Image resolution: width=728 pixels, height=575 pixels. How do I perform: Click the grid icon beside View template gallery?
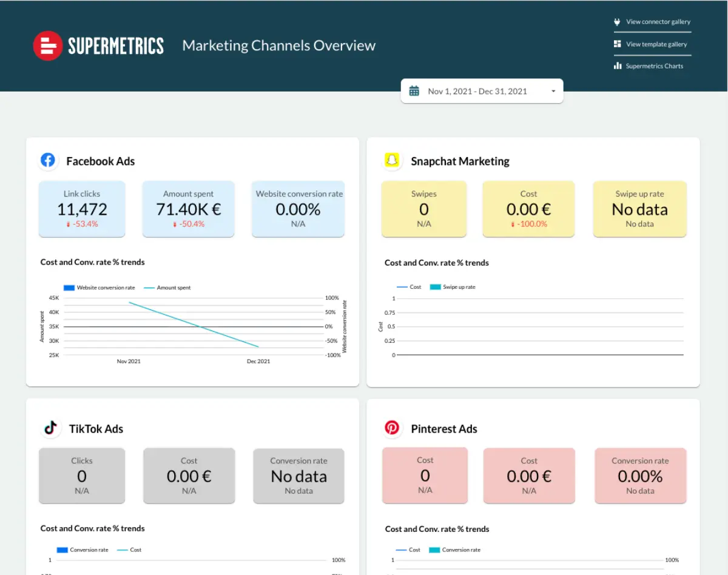618,44
